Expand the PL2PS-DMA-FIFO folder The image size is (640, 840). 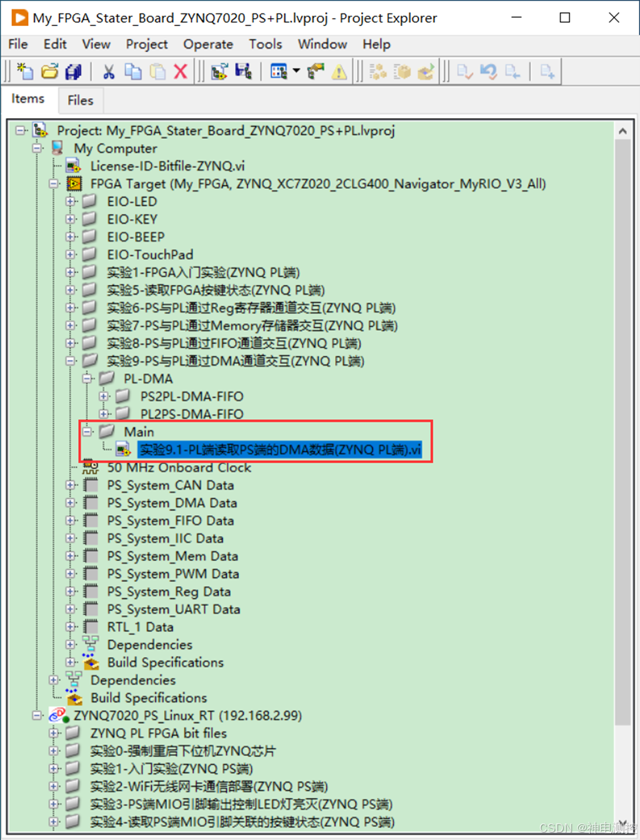[x=104, y=414]
